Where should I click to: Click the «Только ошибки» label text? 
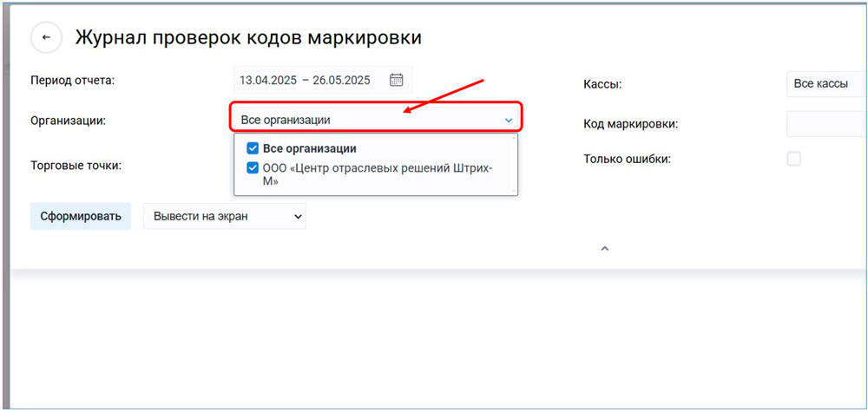[627, 159]
